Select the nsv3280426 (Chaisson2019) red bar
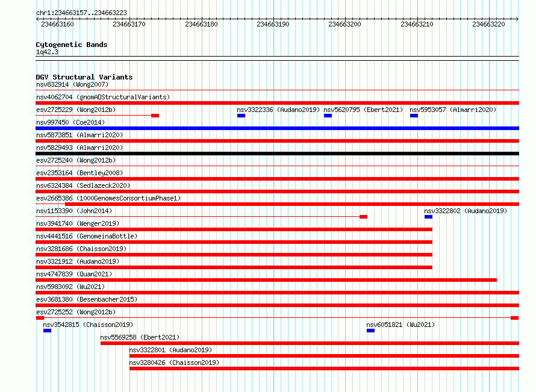This screenshot has width=536, height=392. [324, 369]
